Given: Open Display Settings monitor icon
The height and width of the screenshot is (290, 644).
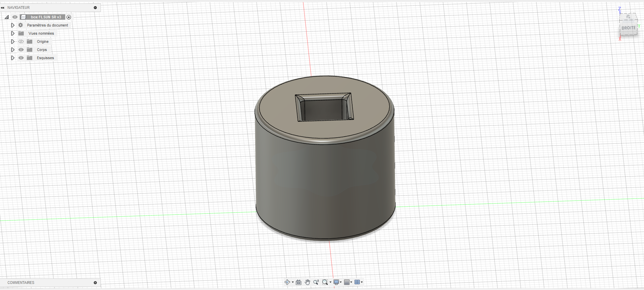Looking at the screenshot, I should (x=336, y=282).
